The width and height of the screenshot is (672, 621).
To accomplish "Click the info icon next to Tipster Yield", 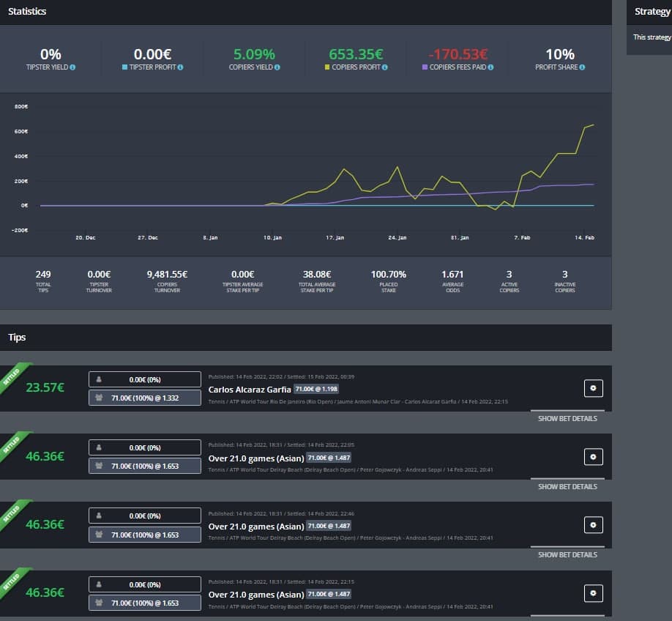I will pos(72,67).
